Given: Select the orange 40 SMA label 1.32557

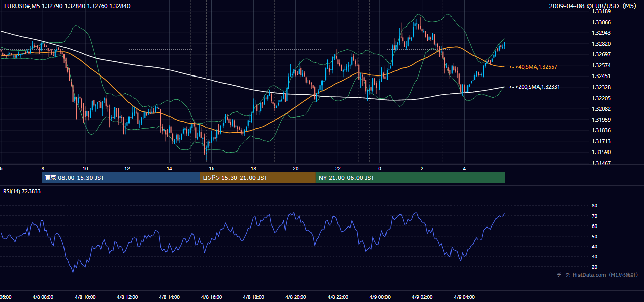Looking at the screenshot, I should coord(533,67).
